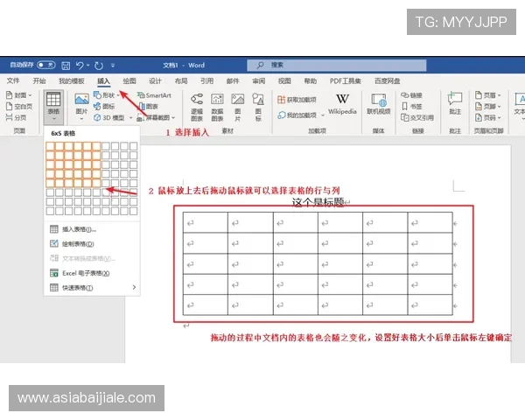525x420 pixels.
Task: Open the 页码 (Page Number) dropdown
Action: coord(488,117)
